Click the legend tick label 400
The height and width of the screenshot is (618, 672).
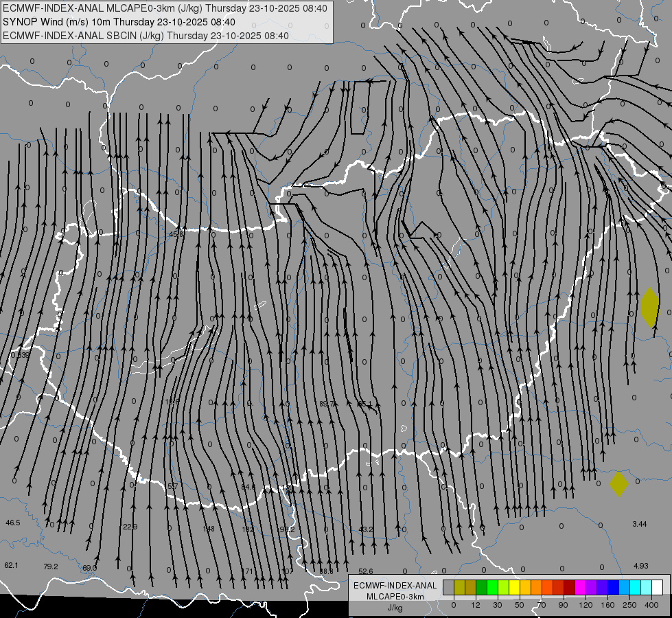[x=651, y=605]
